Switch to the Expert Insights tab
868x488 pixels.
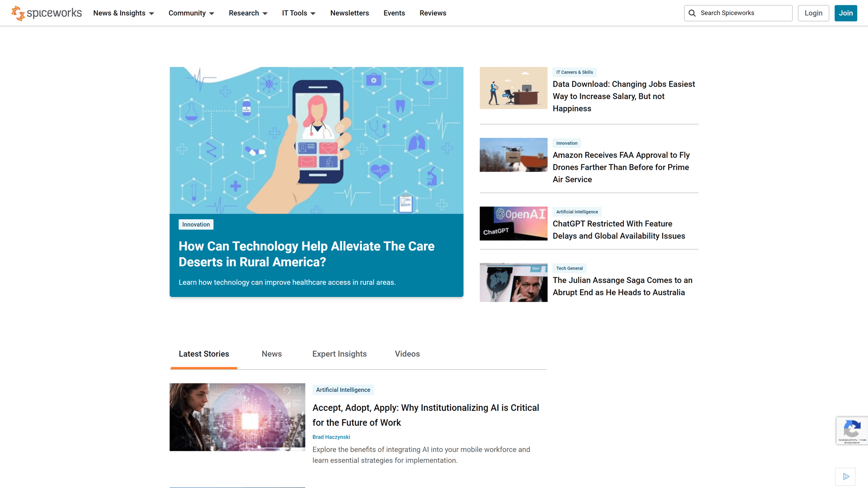coord(339,354)
